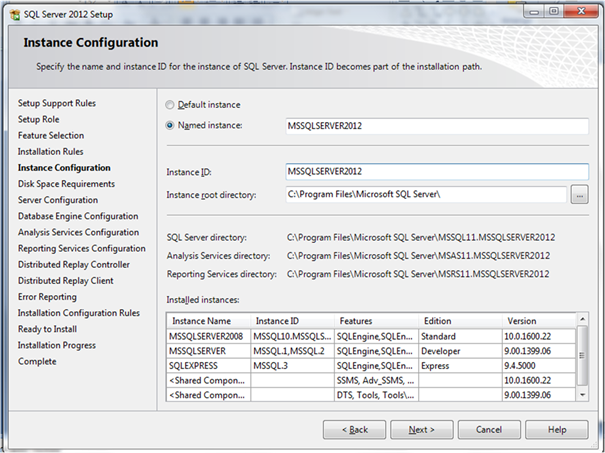
Task: Click the DTS, Tools features cell
Action: coord(376,395)
